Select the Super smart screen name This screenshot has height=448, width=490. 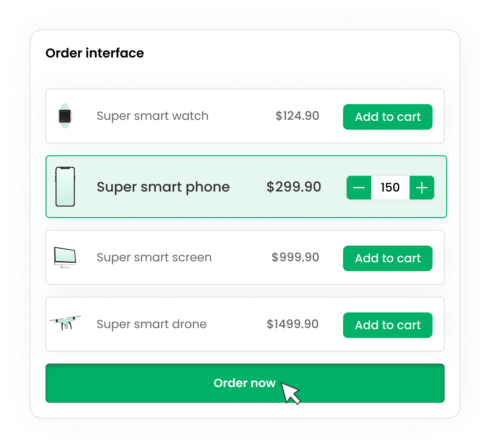click(x=154, y=258)
